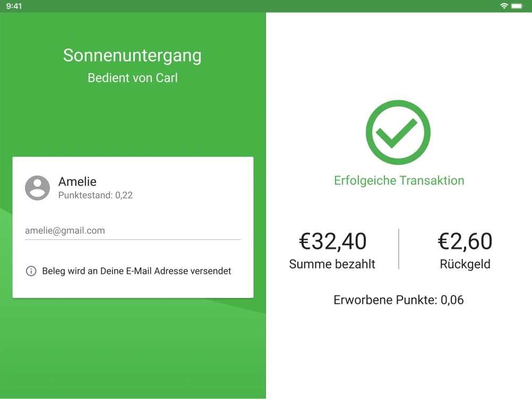Click the divider between payment amounts
Screen dimensions: 532x399
point(399,248)
